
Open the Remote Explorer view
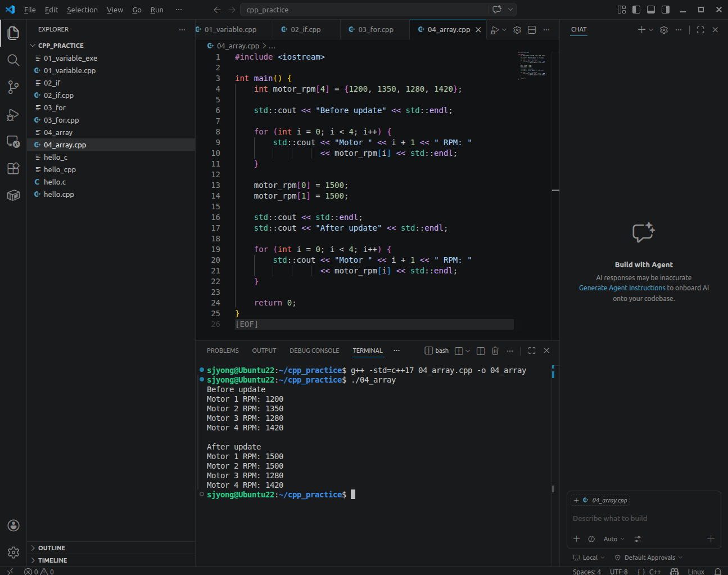coord(13,142)
